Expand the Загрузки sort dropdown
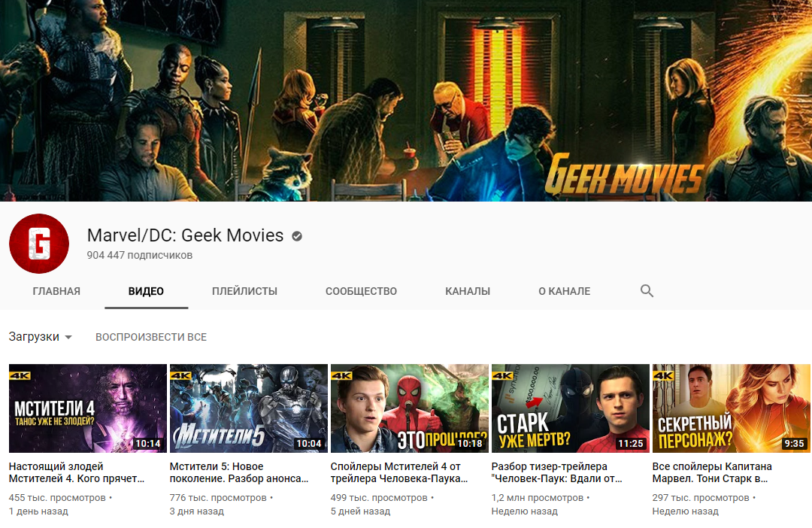Image resolution: width=812 pixels, height=528 pixels. pos(41,337)
